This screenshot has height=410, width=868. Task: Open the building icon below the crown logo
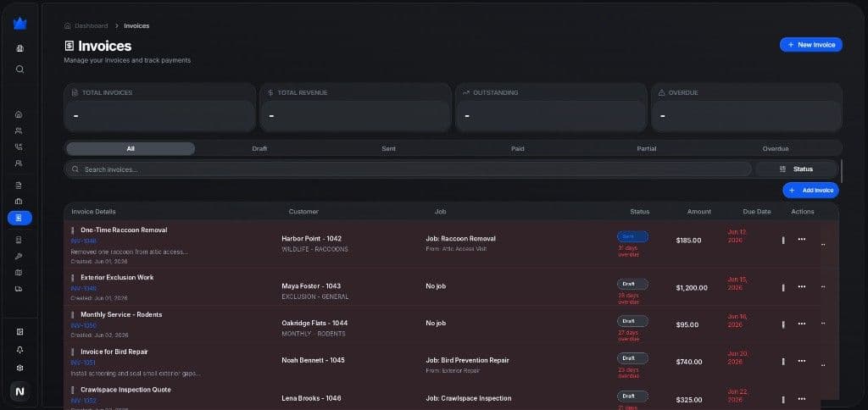(x=20, y=48)
